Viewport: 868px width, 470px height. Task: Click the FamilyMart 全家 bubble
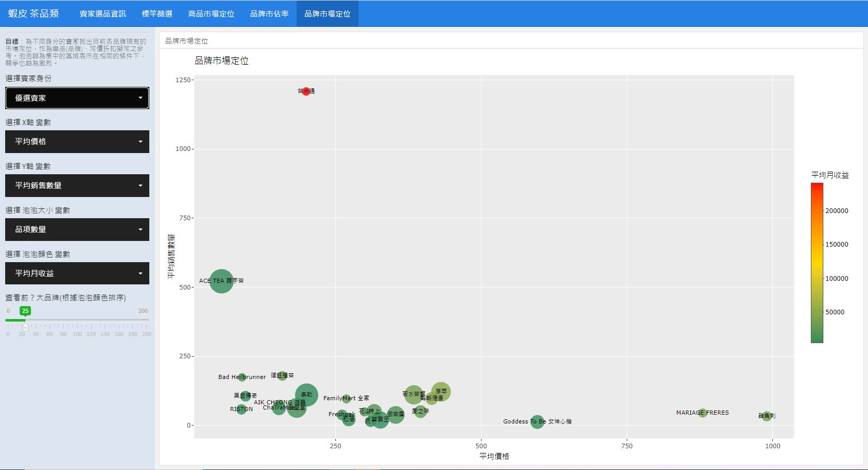[346, 398]
